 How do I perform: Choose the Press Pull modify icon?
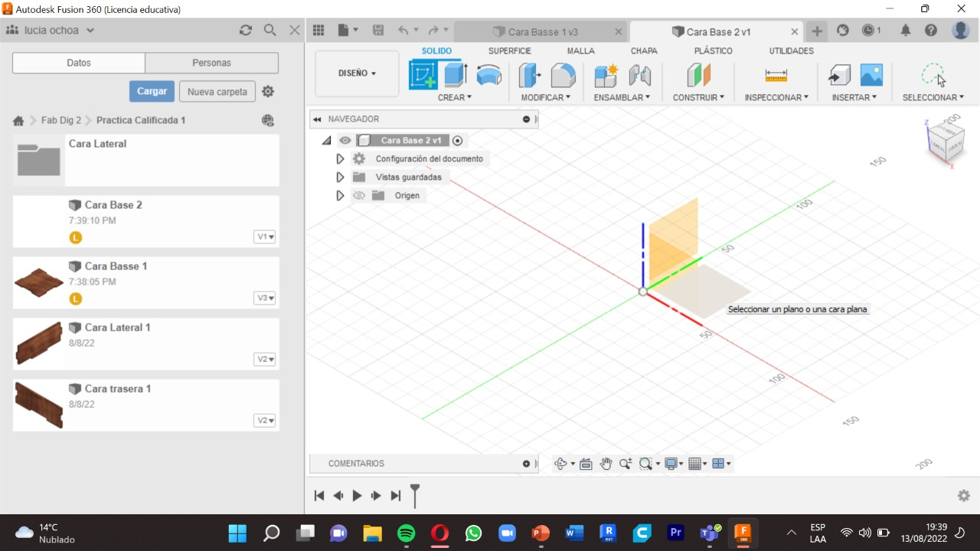tap(530, 75)
